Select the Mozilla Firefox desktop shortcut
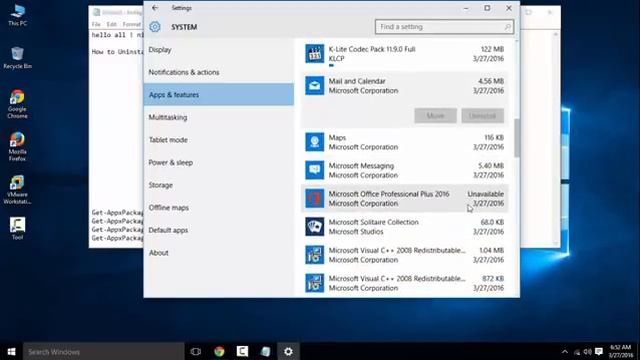640x360 pixels. pos(18,147)
